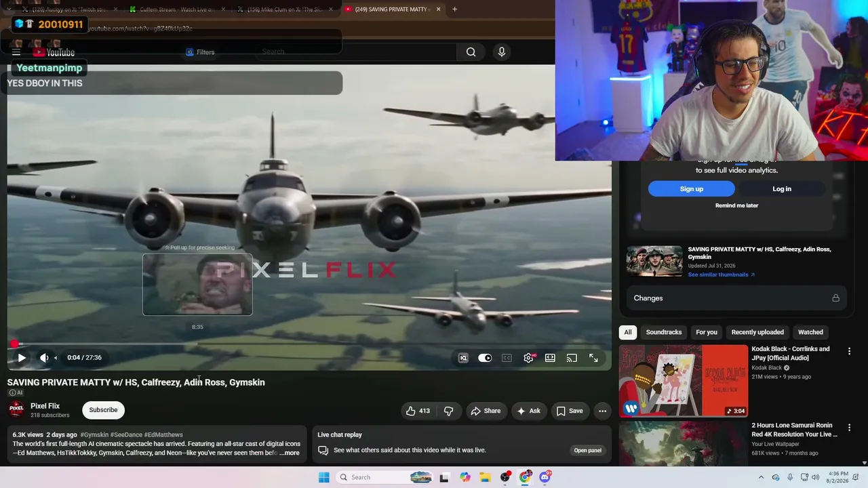Screen dimensions: 868x488
Task: Expand the video description with ...more
Action: [x=290, y=453]
